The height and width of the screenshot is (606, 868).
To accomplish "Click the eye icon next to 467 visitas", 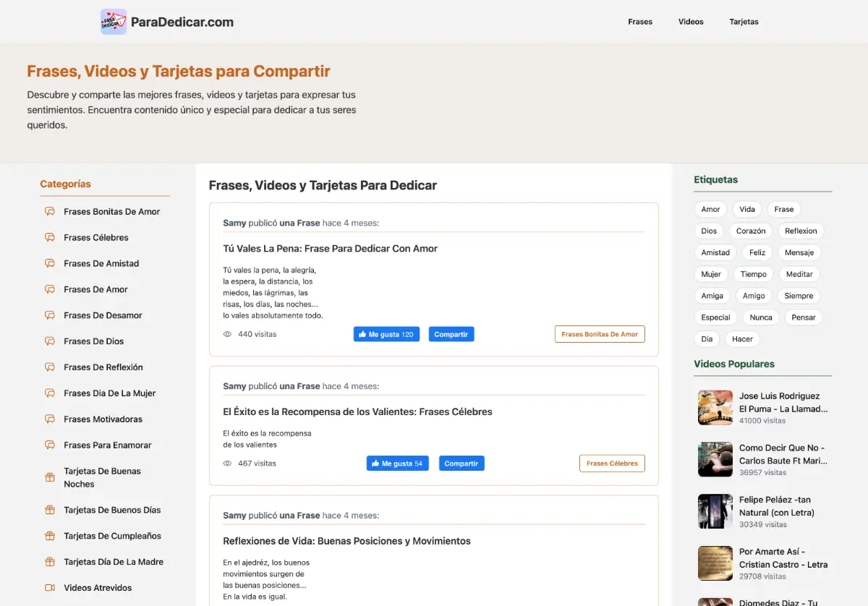I will coord(227,464).
